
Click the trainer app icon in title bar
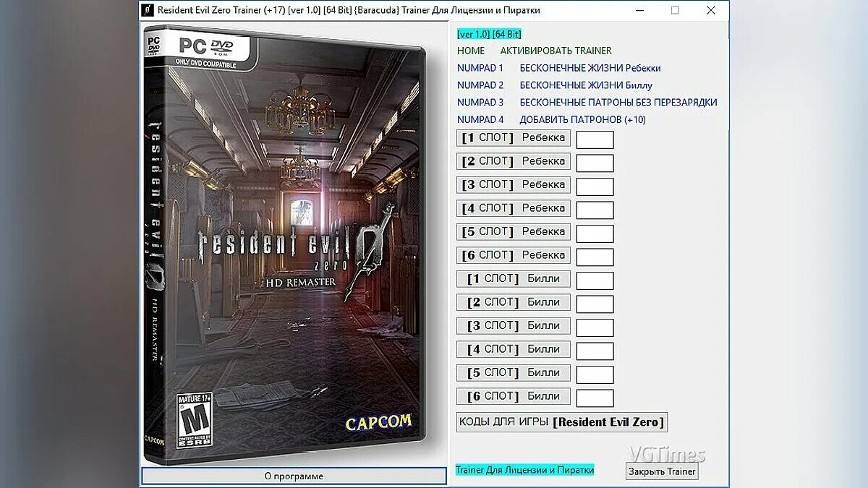[x=148, y=10]
